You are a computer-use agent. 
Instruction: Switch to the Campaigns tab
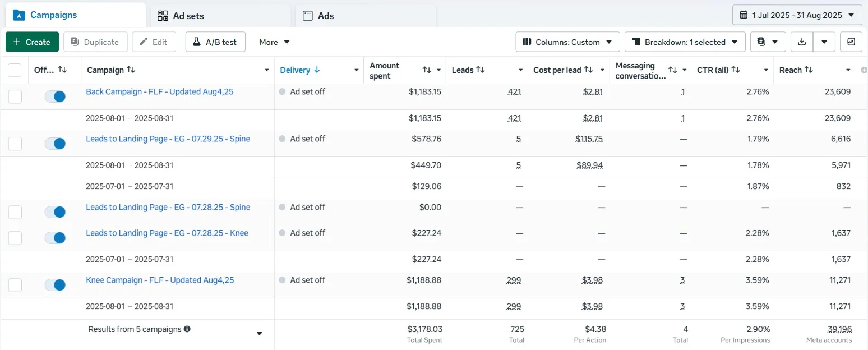tap(76, 15)
